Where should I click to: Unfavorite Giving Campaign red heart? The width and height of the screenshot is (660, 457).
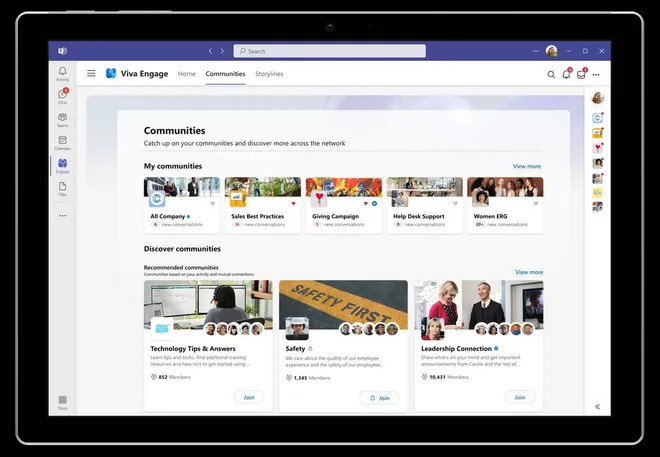[366, 204]
